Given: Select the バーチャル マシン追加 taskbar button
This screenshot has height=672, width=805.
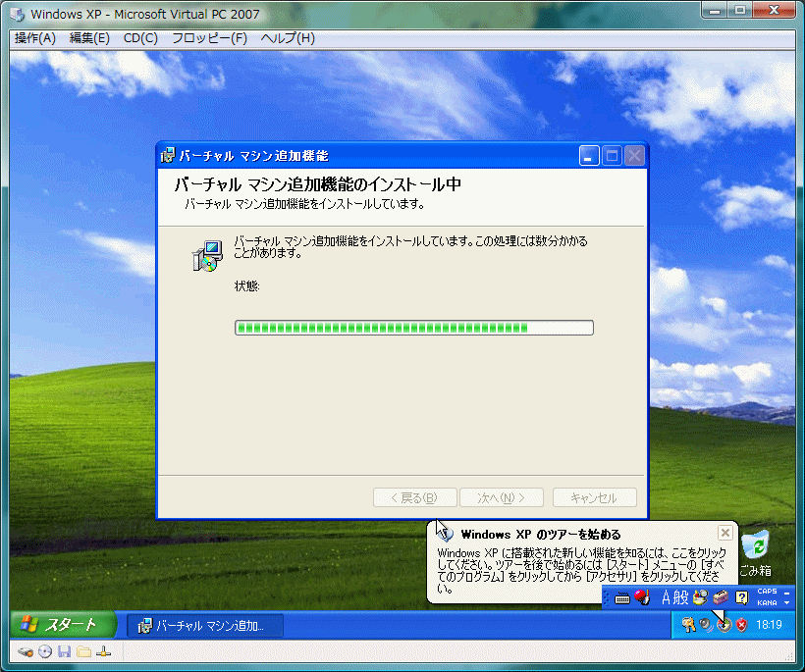Looking at the screenshot, I should click(204, 626).
